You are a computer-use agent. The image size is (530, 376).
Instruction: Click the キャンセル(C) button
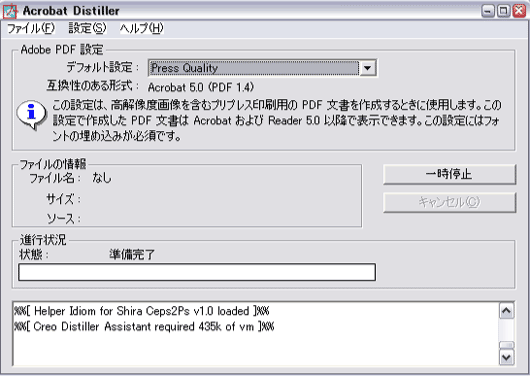click(x=449, y=202)
